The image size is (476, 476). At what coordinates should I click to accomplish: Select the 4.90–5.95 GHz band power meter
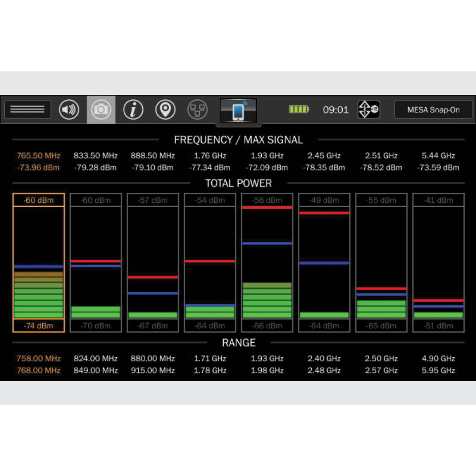(439, 262)
